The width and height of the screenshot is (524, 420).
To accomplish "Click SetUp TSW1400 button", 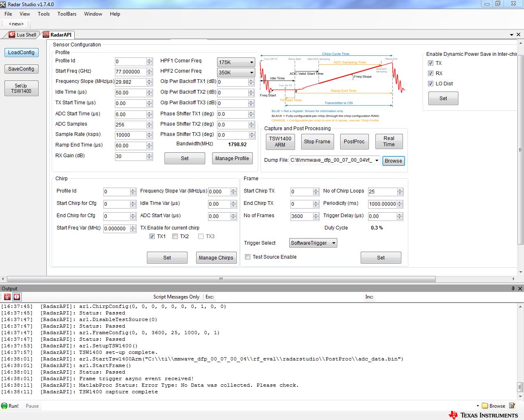I will click(x=21, y=88).
